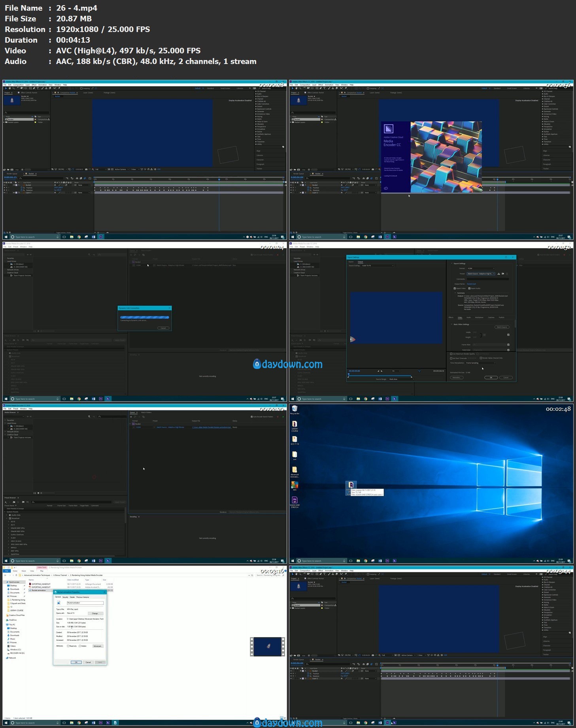Screen dimensions: 576x728
Task: Click Advanced button in Rocket animation Properties
Action: (98, 646)
